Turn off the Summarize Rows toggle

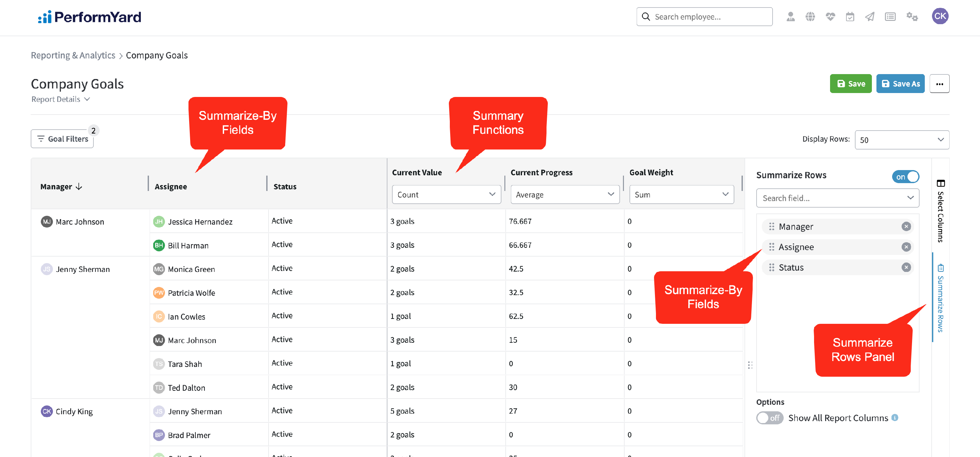click(x=906, y=177)
